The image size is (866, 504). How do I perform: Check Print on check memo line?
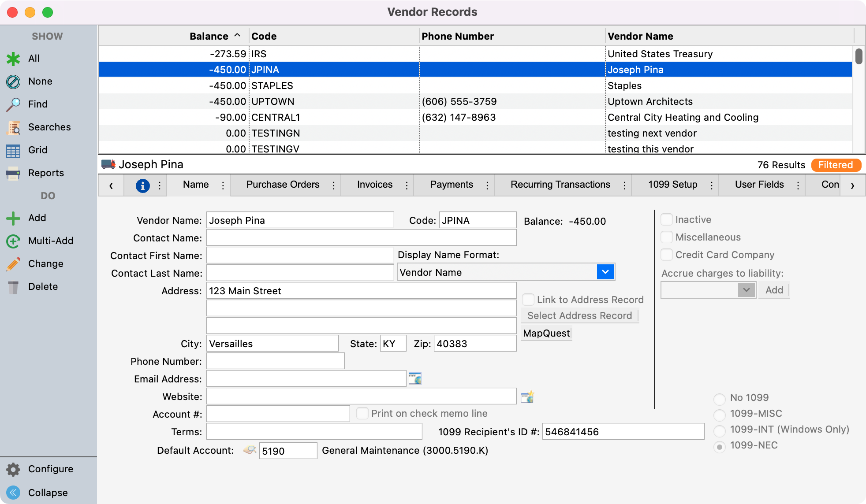[x=362, y=413]
